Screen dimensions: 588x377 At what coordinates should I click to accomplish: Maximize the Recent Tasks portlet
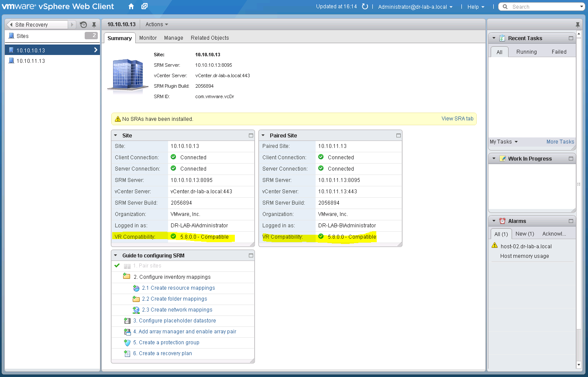(571, 38)
